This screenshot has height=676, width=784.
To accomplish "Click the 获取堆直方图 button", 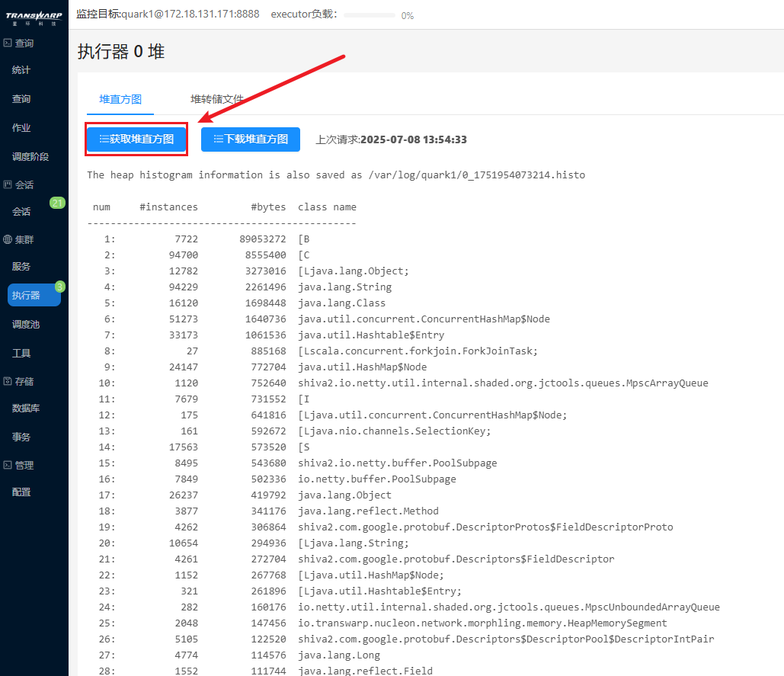I will 136,139.
